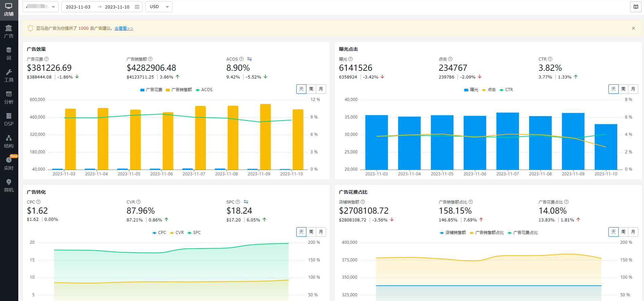The height and width of the screenshot is (301, 644).
Task: Open the 工具 tools section in sidebar
Action: pyautogui.click(x=9, y=76)
